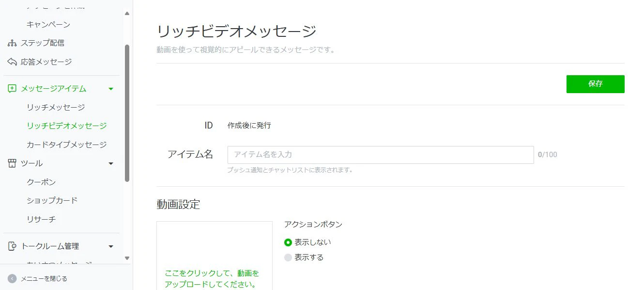Click the ツール shop icon
The image size is (644, 290).
point(12,163)
